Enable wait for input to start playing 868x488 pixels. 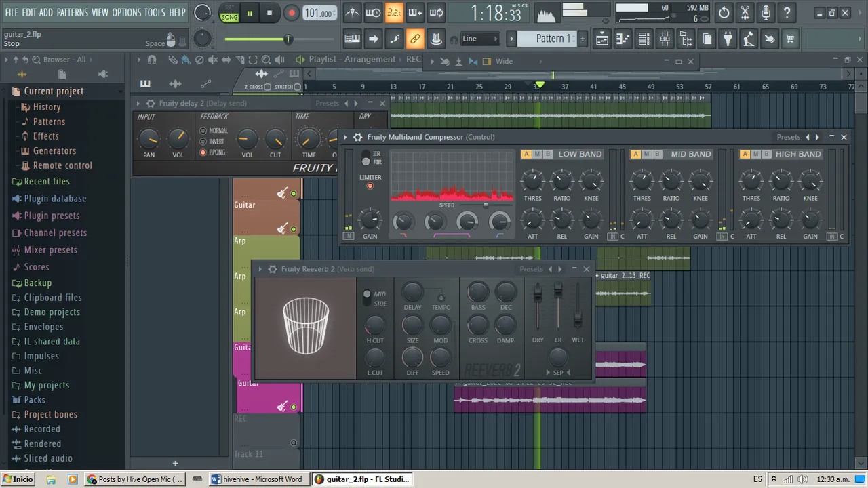click(373, 12)
